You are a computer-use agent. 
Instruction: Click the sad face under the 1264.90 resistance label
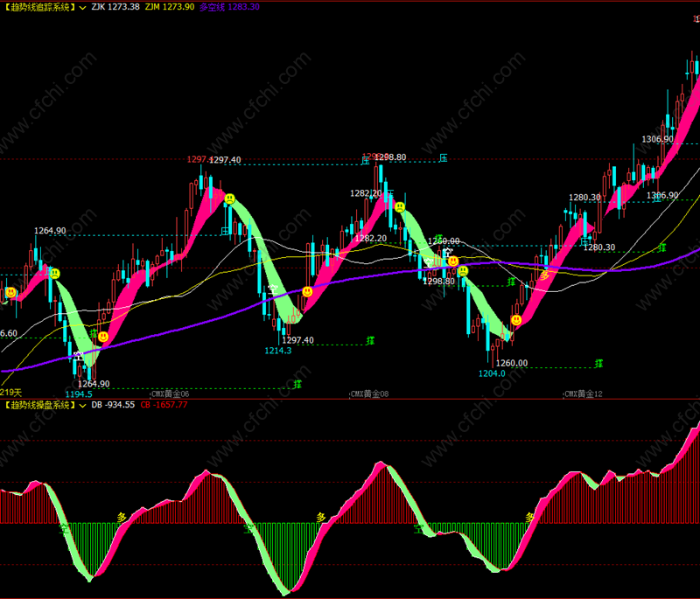(55, 274)
